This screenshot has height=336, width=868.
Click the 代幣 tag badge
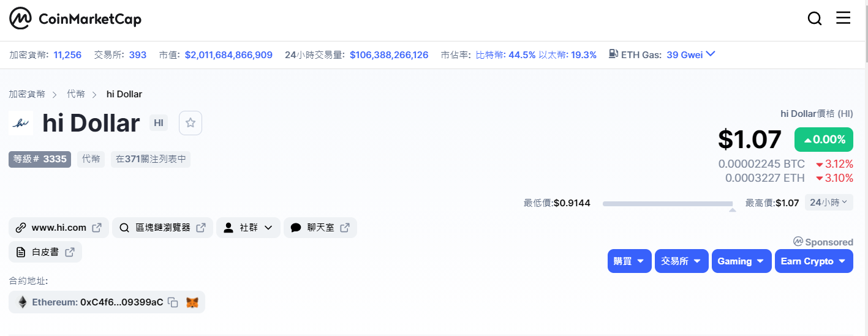91,159
